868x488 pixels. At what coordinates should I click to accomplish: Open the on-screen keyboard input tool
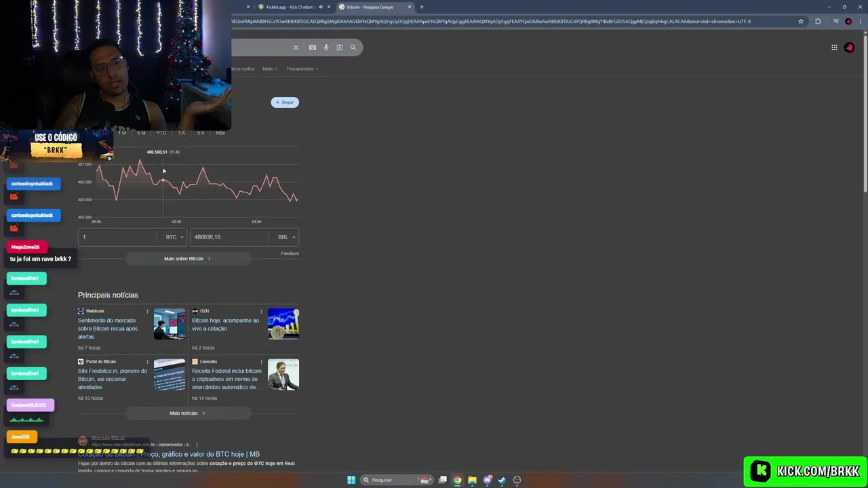click(x=313, y=47)
